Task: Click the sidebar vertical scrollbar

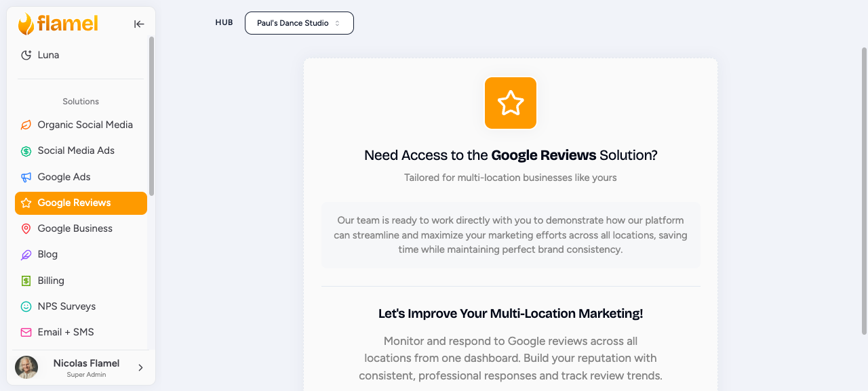Action: [151, 116]
